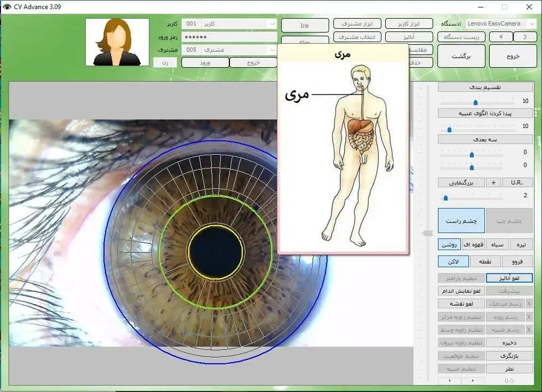Click the esophagus anatomy body diagram

[x=358, y=155]
